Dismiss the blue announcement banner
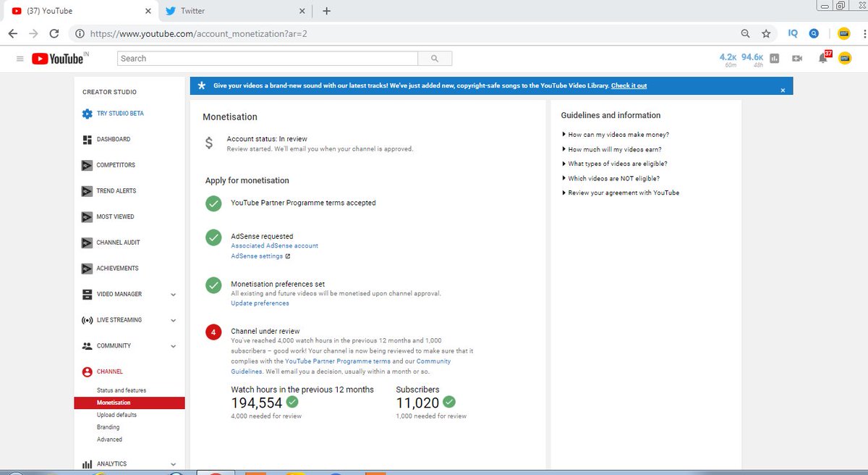 click(782, 91)
